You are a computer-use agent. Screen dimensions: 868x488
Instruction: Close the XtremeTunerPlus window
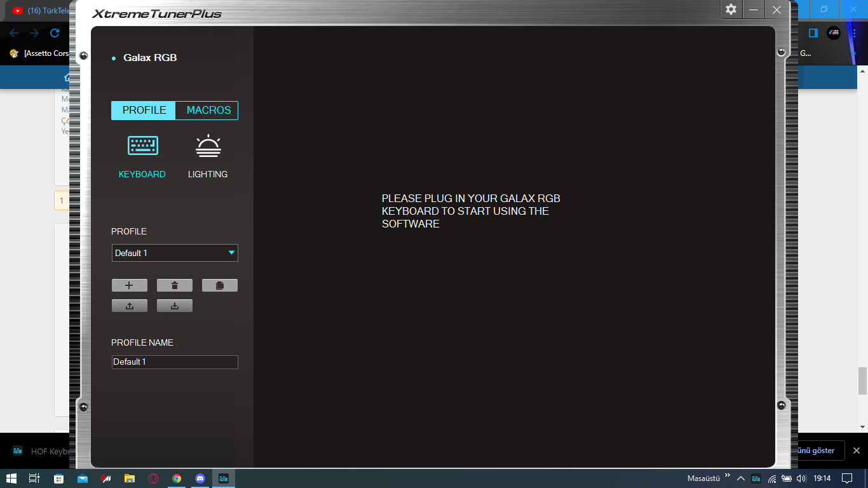coord(776,10)
